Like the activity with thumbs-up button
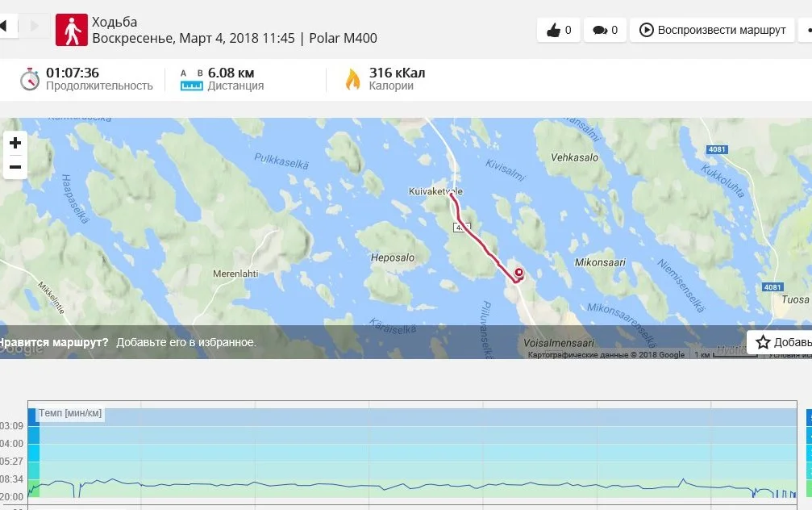This screenshot has width=812, height=510. (559, 30)
